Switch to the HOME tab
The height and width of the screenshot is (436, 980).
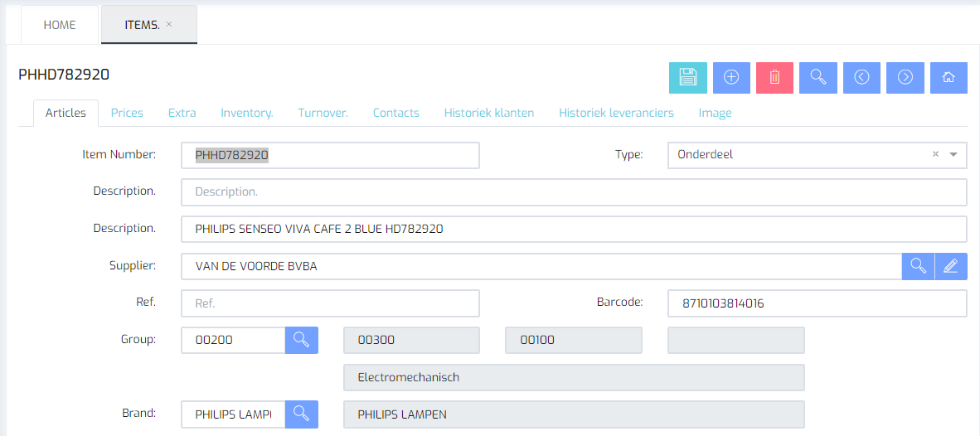60,25
